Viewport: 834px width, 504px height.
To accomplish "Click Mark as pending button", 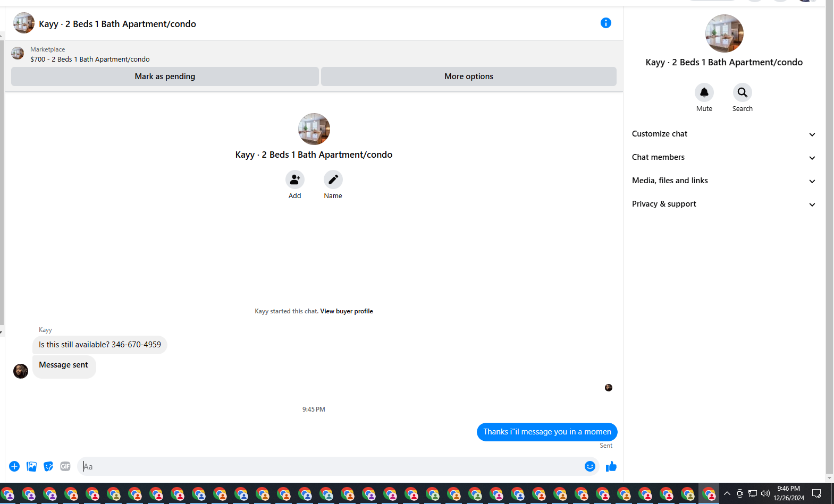I will (165, 76).
